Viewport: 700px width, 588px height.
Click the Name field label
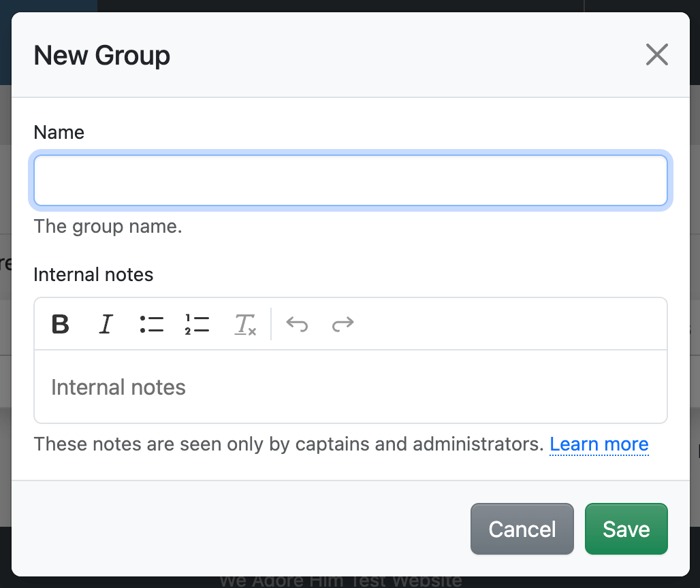(59, 132)
